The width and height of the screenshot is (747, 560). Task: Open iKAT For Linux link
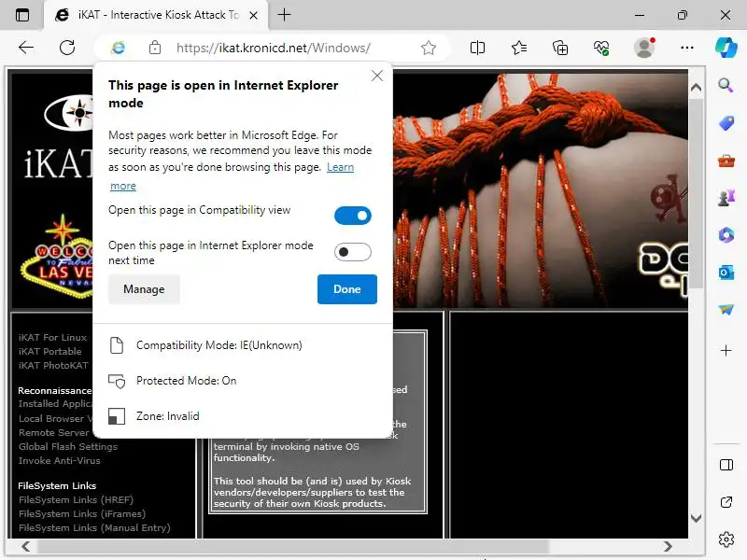tap(52, 337)
